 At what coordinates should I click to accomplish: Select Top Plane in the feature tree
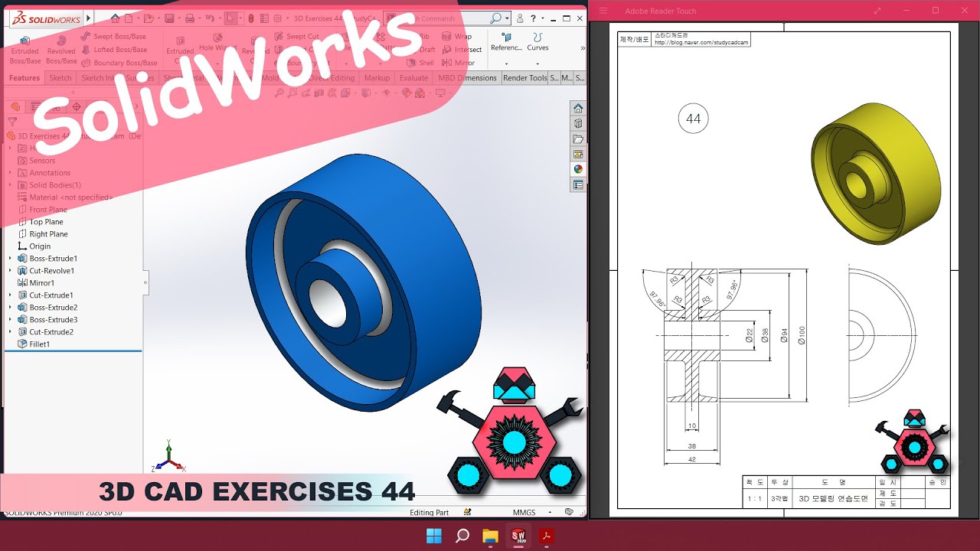[41, 222]
